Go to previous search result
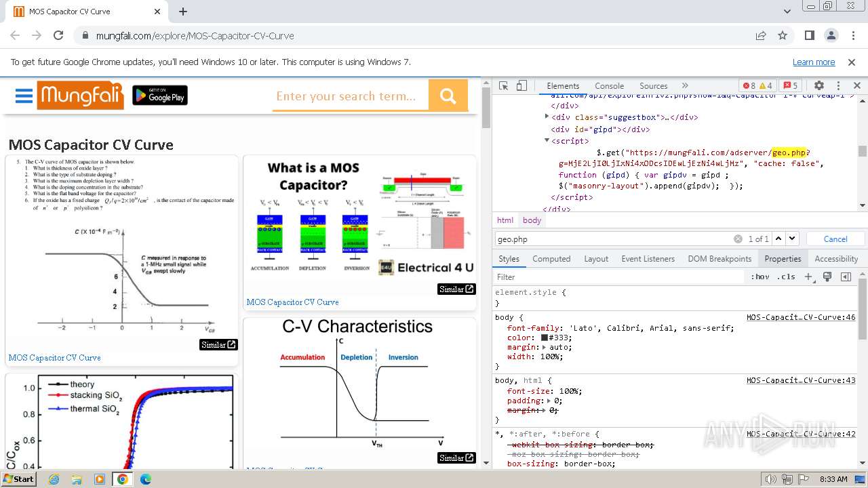This screenshot has height=488, width=868. point(778,239)
